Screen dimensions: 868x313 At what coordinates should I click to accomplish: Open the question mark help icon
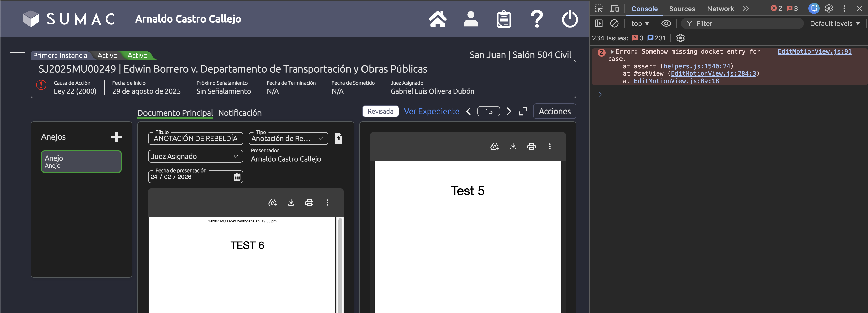(537, 19)
